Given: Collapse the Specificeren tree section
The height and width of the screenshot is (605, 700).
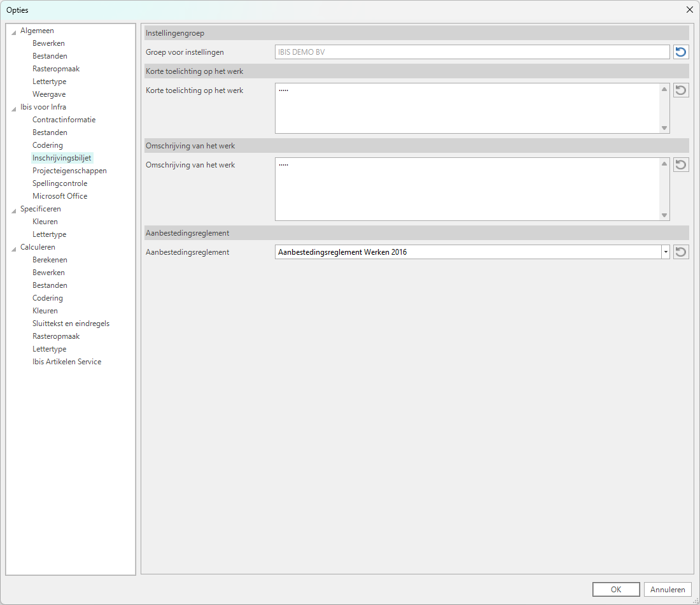Looking at the screenshot, I should [x=14, y=210].
